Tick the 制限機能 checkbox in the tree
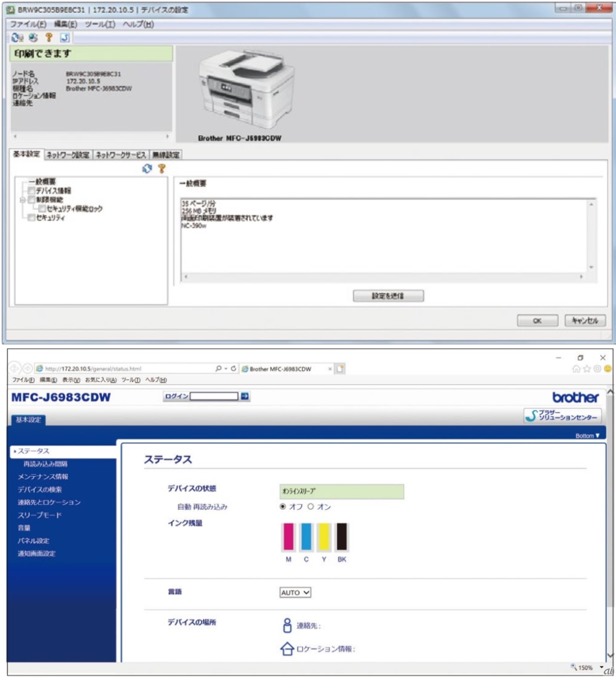616x679 pixels. coord(31,199)
